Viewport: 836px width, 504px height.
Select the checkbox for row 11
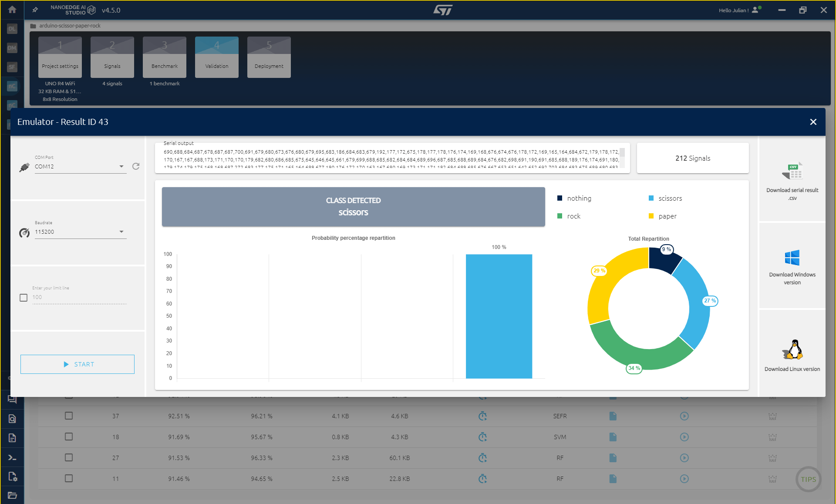tap(69, 478)
